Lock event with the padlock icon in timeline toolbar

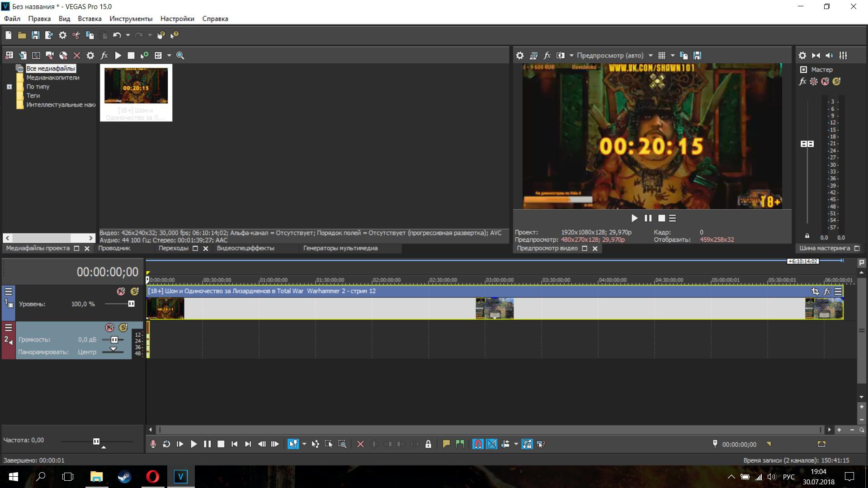pyautogui.click(x=428, y=444)
